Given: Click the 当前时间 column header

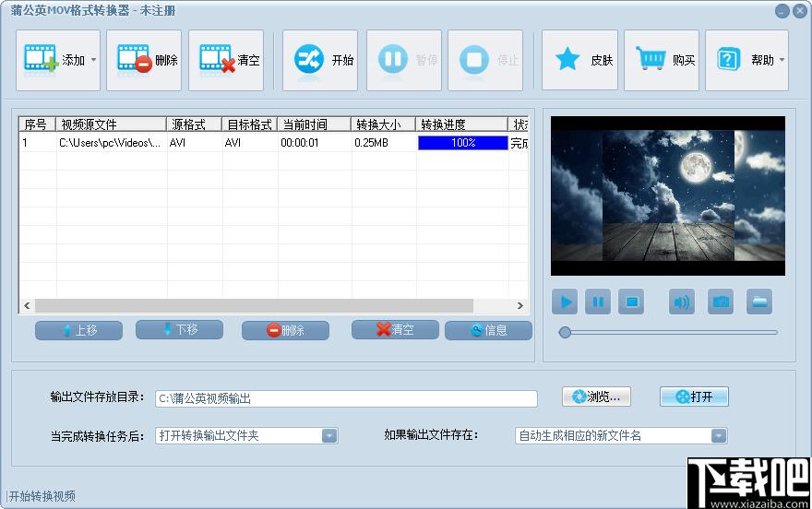Looking at the screenshot, I should (x=314, y=124).
